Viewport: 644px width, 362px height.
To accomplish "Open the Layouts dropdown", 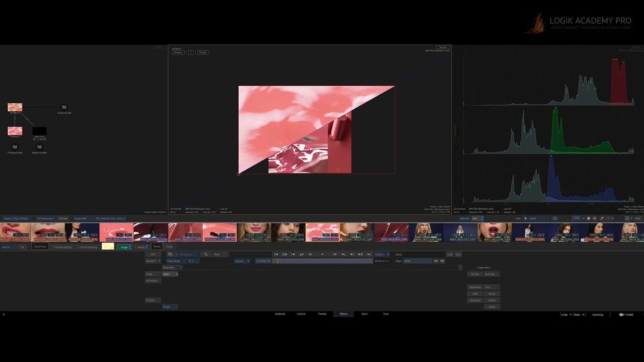I will (x=242, y=261).
